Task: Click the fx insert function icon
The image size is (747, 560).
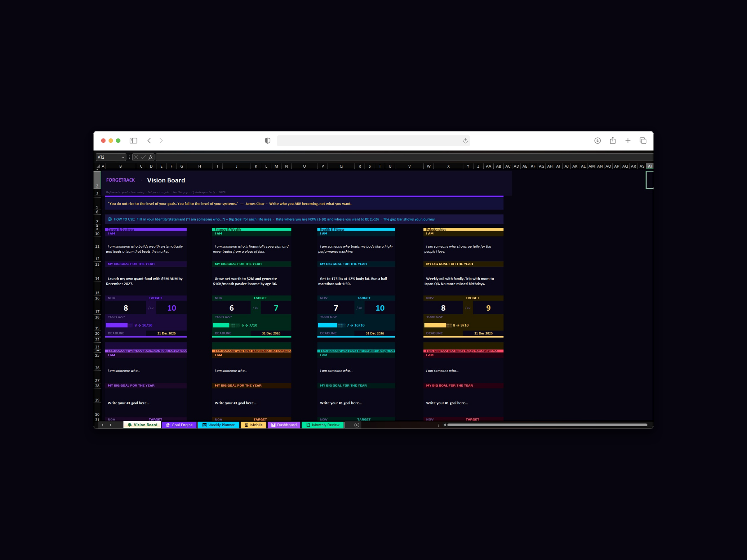Action: point(151,157)
